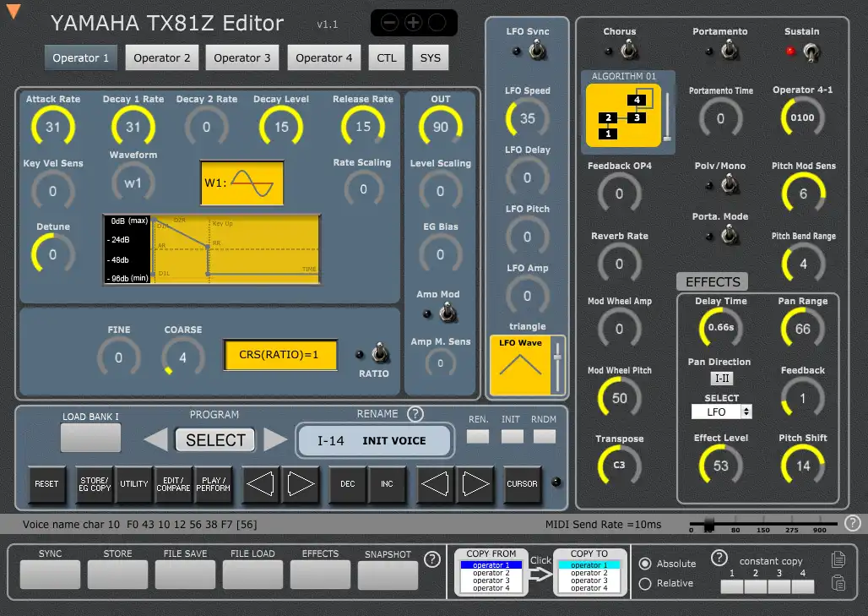Open help icon next to SNAPSHOT
This screenshot has height=616, width=868.
pyautogui.click(x=431, y=559)
